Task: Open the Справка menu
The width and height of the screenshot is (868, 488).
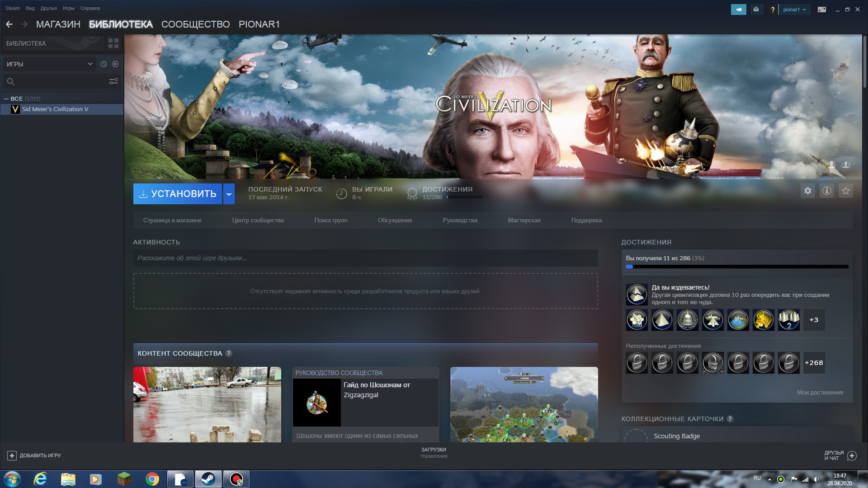Action: click(90, 8)
